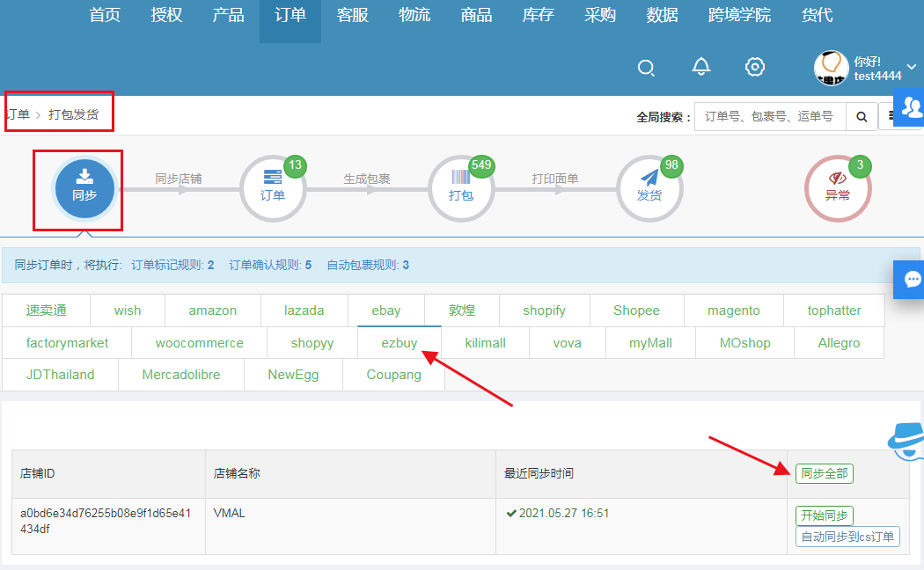This screenshot has width=924, height=570.
Task: Open the 异常 exceptions step circle
Action: point(838,187)
